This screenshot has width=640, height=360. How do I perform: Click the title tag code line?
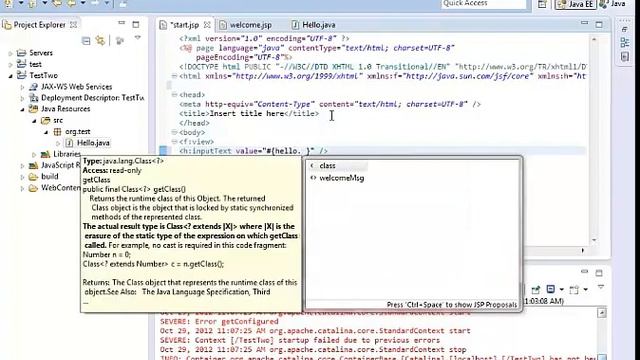[x=249, y=113]
